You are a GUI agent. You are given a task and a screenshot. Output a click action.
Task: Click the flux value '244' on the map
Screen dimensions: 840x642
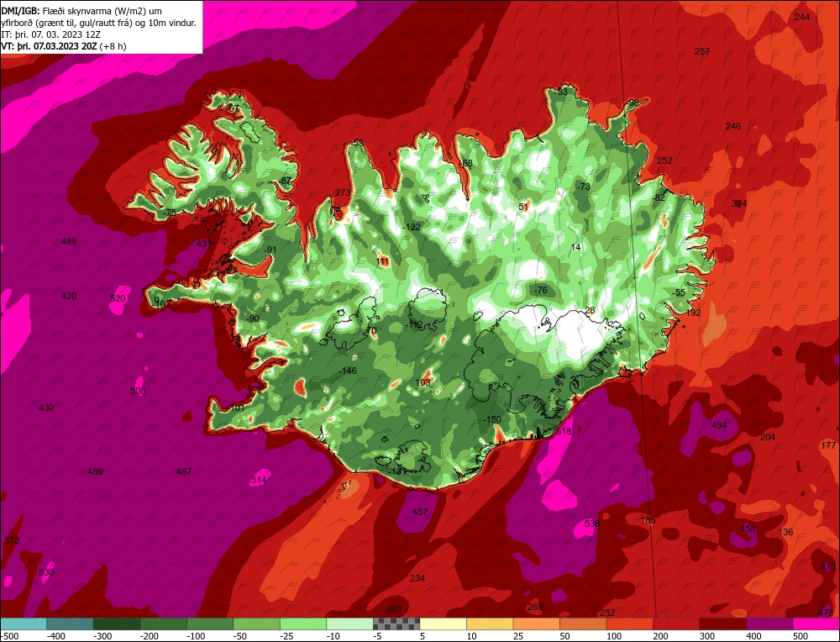pyautogui.click(x=802, y=17)
